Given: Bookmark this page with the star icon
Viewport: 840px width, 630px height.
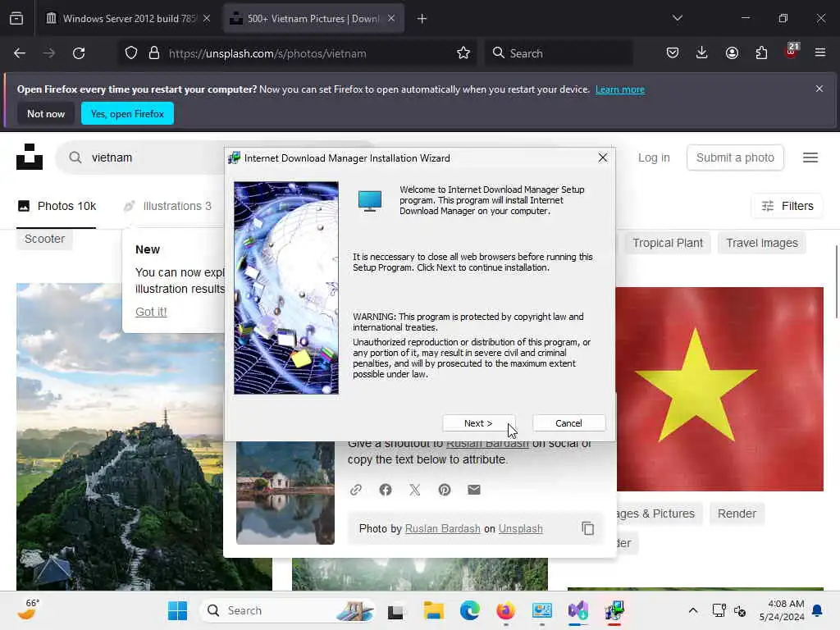Looking at the screenshot, I should pos(463,53).
